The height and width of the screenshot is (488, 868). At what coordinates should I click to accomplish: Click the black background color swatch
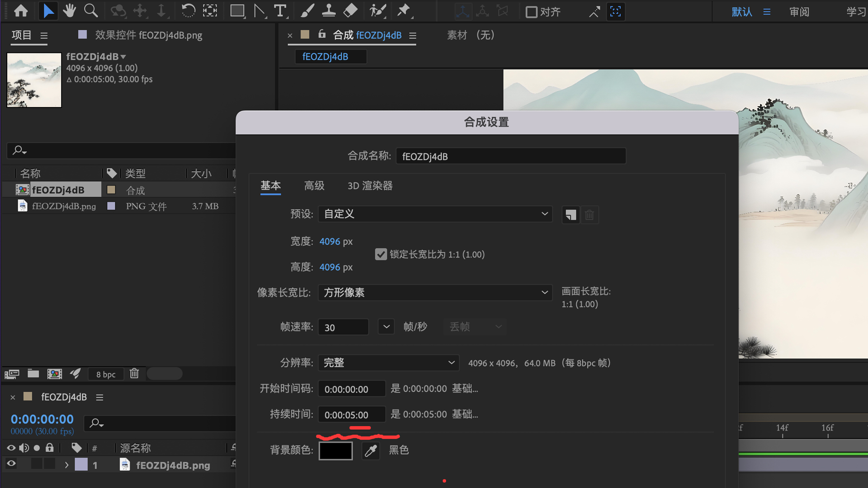[335, 450]
